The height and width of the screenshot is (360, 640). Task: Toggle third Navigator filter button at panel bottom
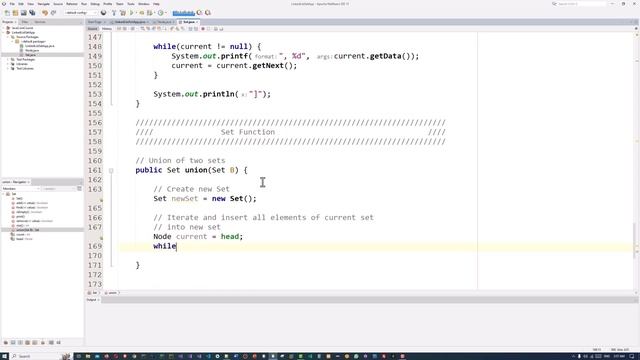coord(20,342)
